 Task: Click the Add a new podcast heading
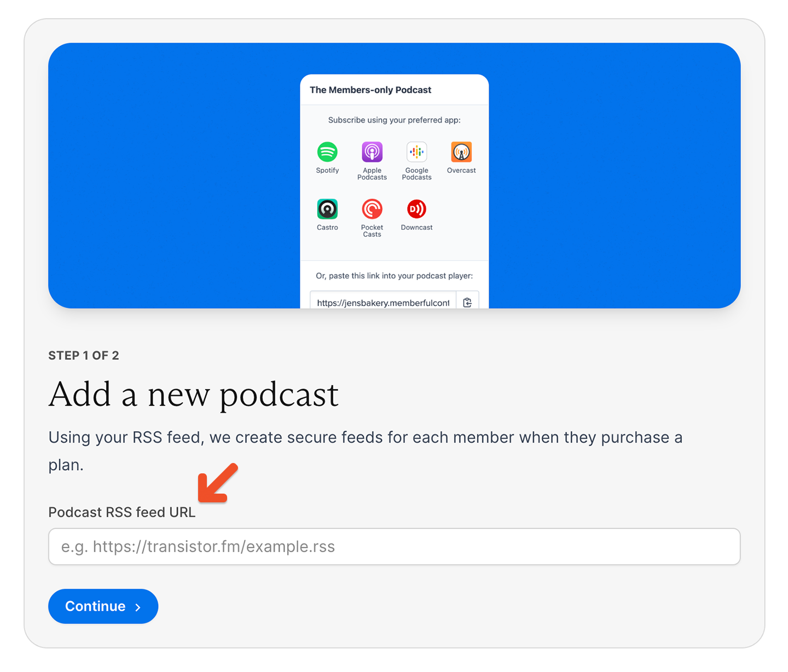(x=193, y=395)
